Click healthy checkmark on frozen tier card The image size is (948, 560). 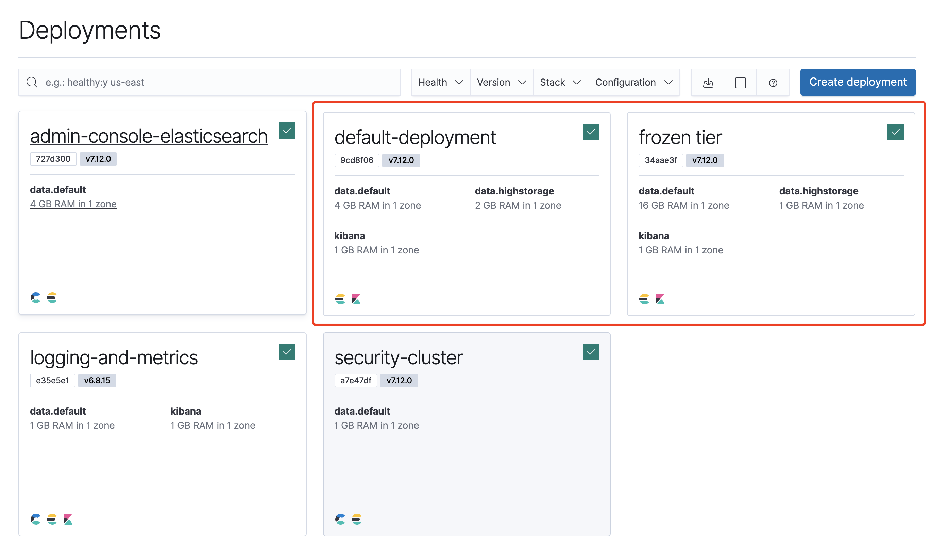(896, 132)
